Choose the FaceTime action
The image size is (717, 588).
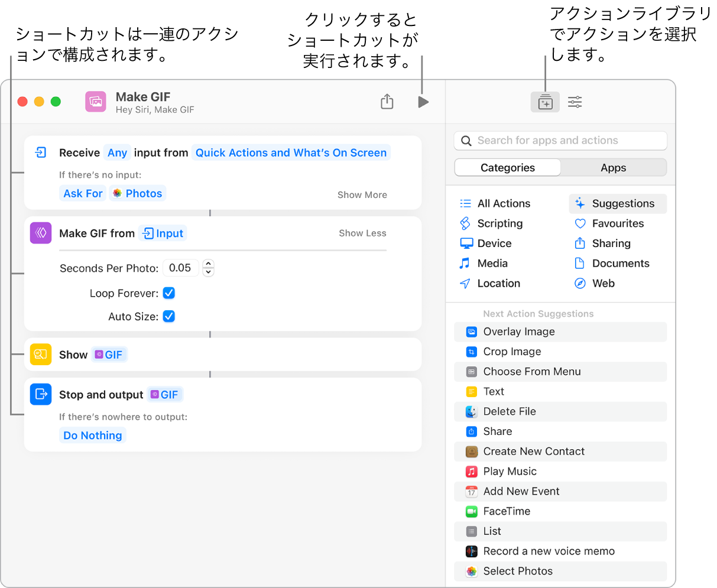tap(507, 511)
